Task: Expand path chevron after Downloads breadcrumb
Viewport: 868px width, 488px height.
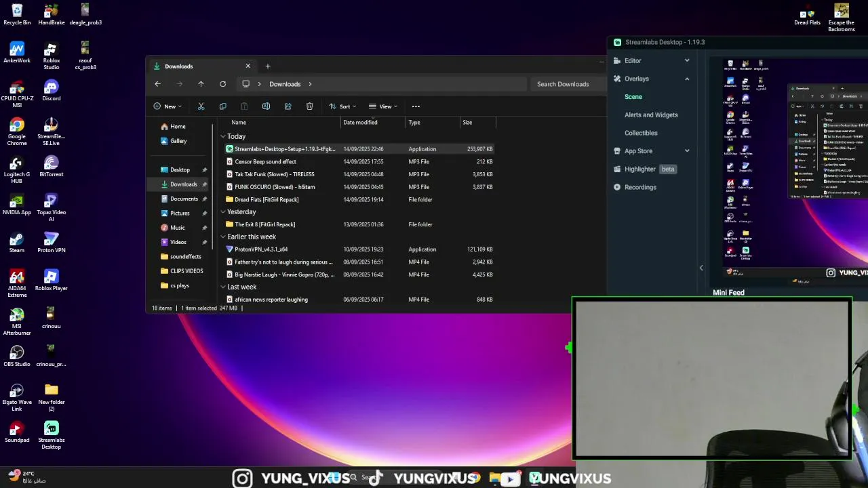Action: click(310, 84)
